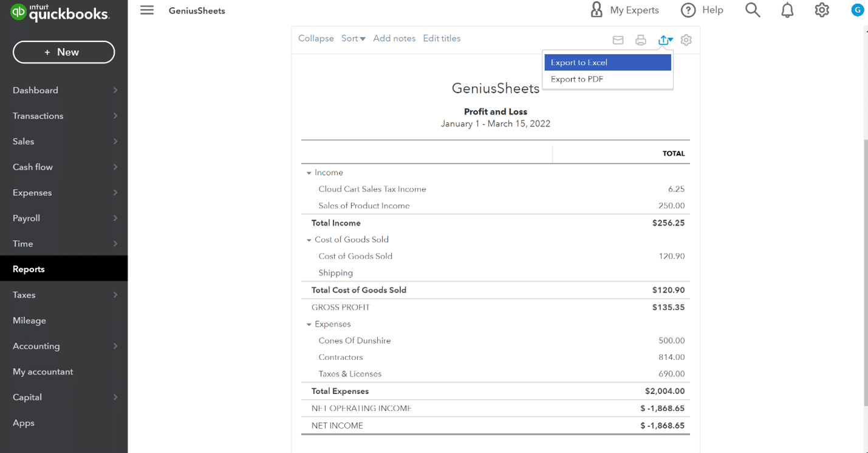
Task: Open the user account avatar G
Action: tap(857, 10)
